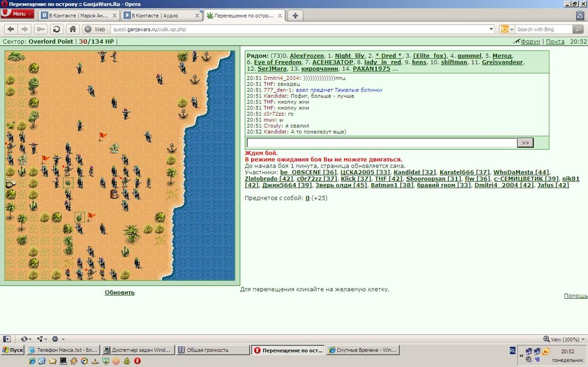This screenshot has width=588, height=367.
Task: Click the Обновить link below the map
Action: coord(119,292)
